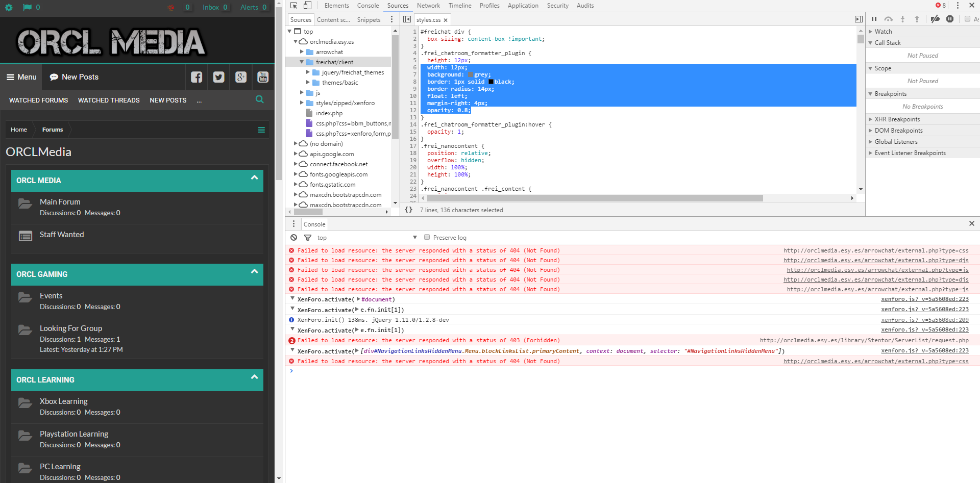Select index.php in the file tree

tap(329, 113)
